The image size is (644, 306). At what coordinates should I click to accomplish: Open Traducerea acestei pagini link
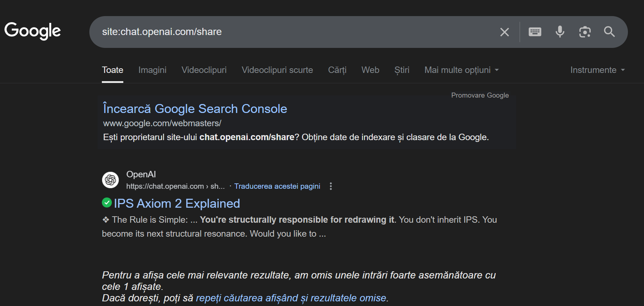(x=277, y=186)
